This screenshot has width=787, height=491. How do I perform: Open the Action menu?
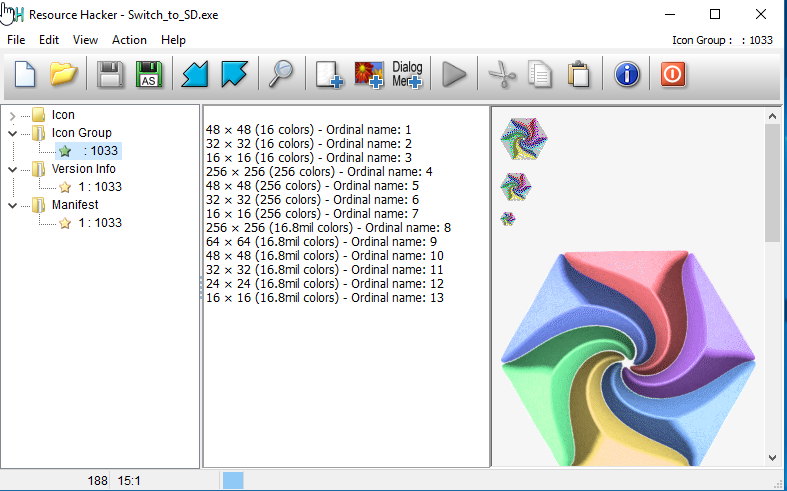tap(129, 40)
